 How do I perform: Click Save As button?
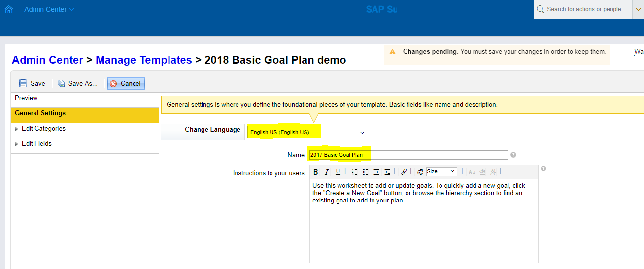pyautogui.click(x=77, y=84)
